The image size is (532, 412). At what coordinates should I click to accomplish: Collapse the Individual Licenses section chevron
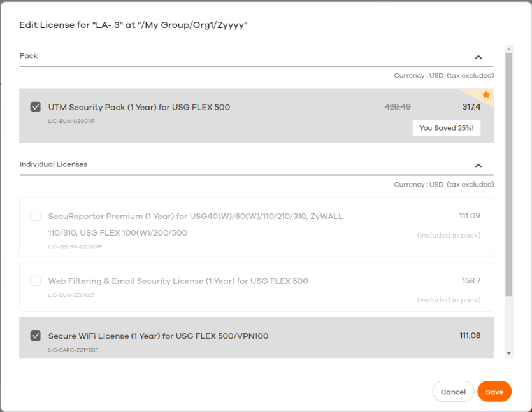478,166
